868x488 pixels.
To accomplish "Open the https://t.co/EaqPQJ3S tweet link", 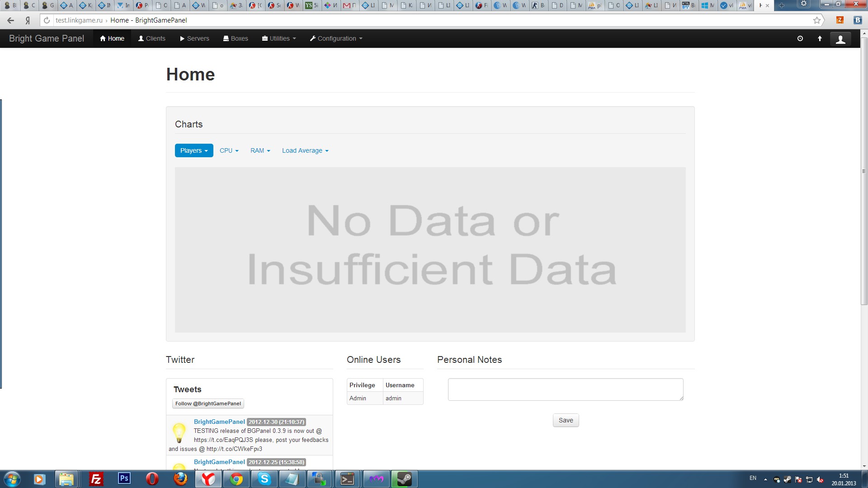I will [x=223, y=440].
